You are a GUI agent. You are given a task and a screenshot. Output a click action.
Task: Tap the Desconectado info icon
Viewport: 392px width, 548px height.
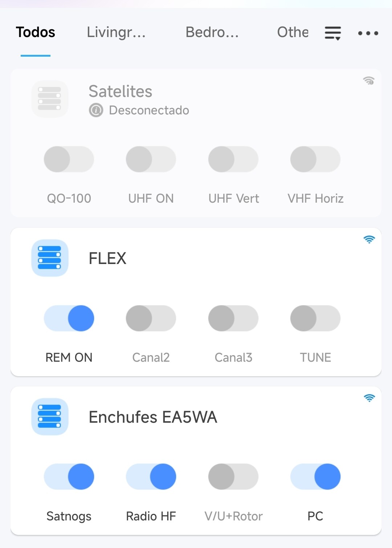point(96,110)
